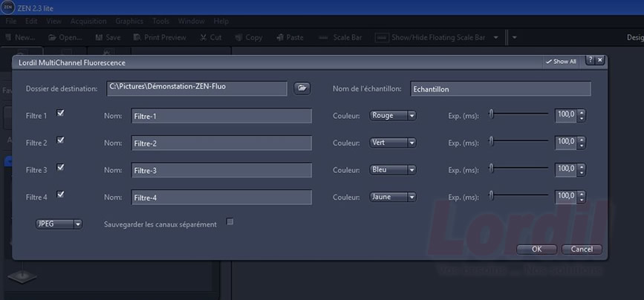Click the folder browse icon for destination
644x300 pixels.
[302, 88]
